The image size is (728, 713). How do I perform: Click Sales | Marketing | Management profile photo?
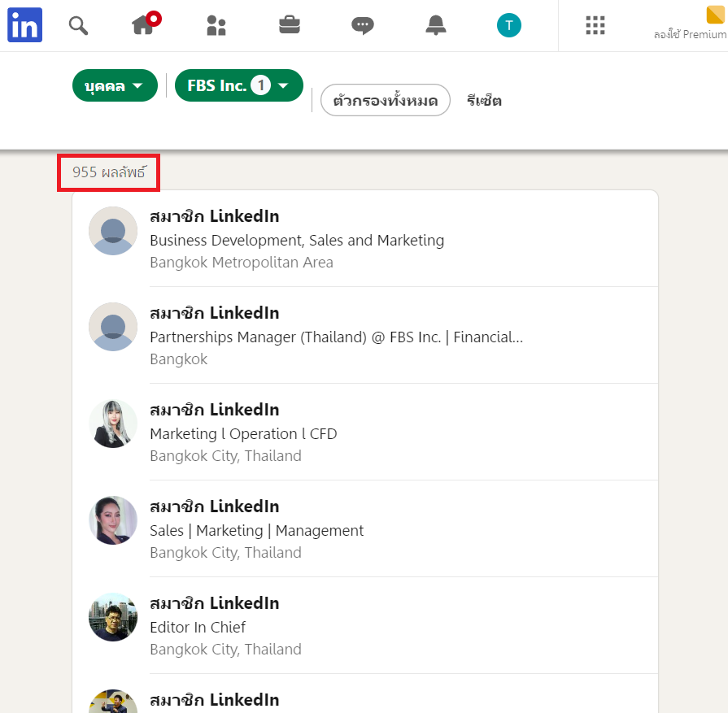(x=113, y=520)
